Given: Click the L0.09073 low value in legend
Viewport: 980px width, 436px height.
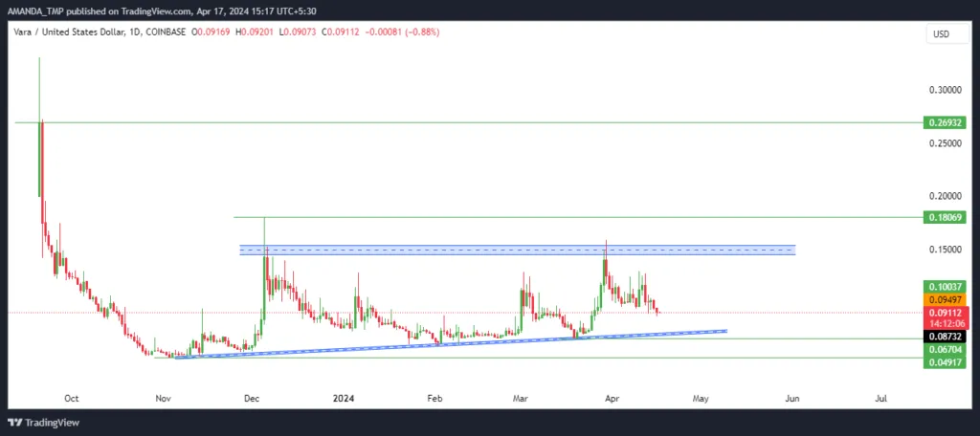Looking at the screenshot, I should (299, 32).
